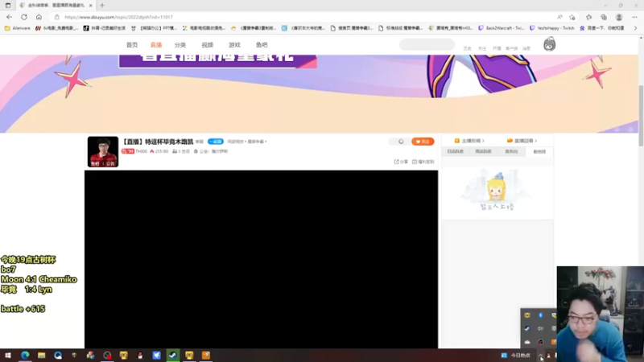Share the stream via 分享 icon
The image size is (644, 362).
tap(401, 162)
